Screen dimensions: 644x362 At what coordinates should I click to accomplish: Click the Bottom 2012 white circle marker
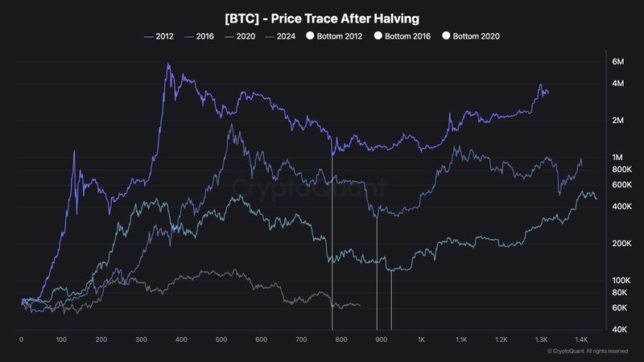pyautogui.click(x=310, y=35)
